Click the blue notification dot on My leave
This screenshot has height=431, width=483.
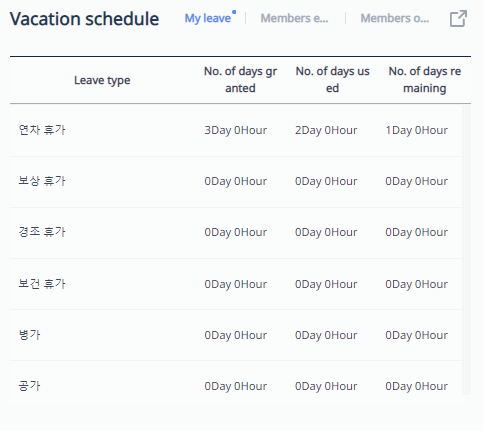234,12
